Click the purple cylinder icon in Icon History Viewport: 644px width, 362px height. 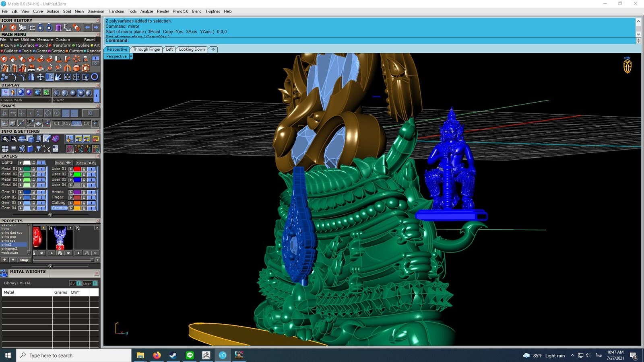click(58, 27)
